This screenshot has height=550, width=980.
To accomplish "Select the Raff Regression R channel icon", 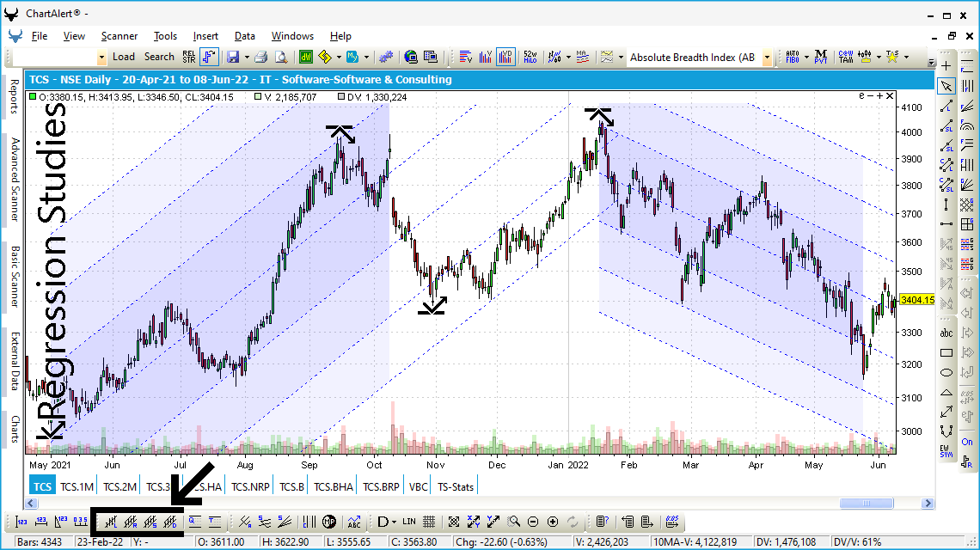I will [131, 522].
